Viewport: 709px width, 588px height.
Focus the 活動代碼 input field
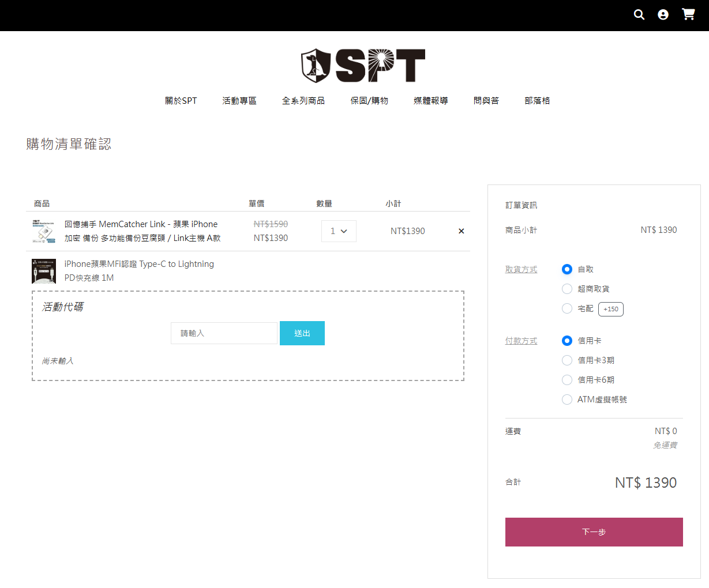click(224, 333)
